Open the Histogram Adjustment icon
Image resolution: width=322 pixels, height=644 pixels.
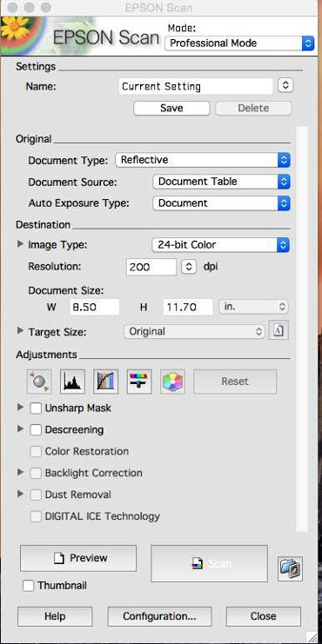pos(72,381)
